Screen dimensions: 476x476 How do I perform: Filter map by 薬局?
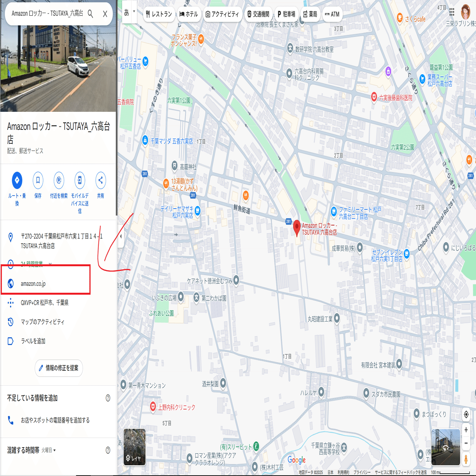(310, 14)
